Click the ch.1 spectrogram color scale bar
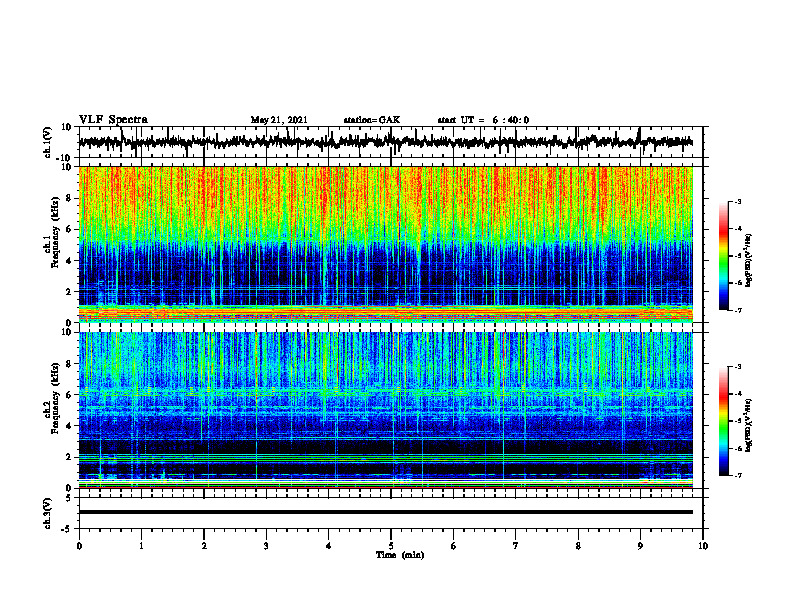Screen dimensions: 792x612 (x=723, y=256)
